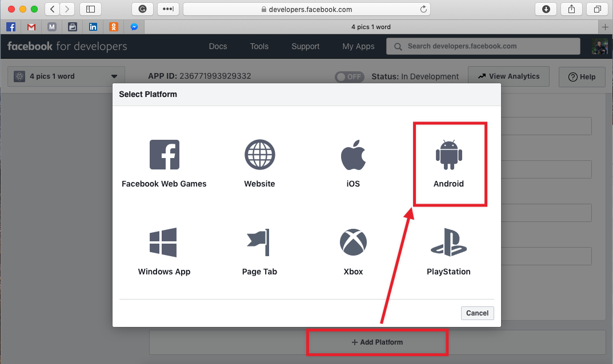Click the user profile avatar
Viewport: 613px width, 364px height.
tap(600, 46)
